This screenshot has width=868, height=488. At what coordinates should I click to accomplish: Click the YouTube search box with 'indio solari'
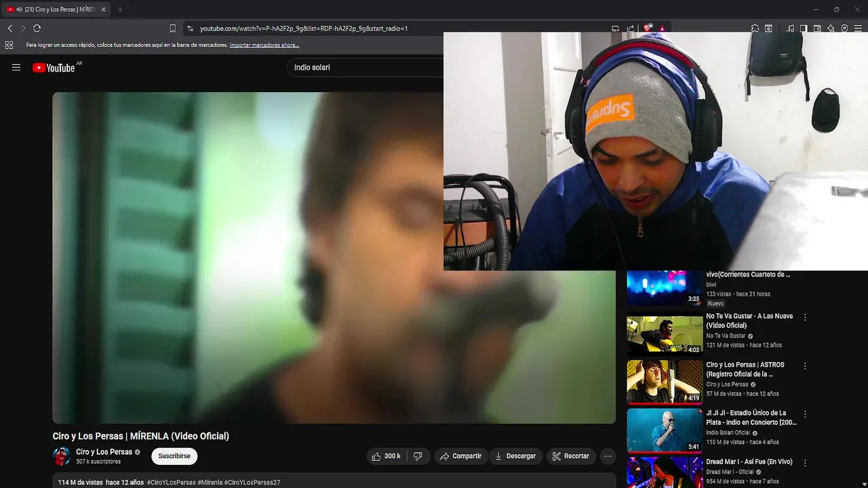[366, 68]
